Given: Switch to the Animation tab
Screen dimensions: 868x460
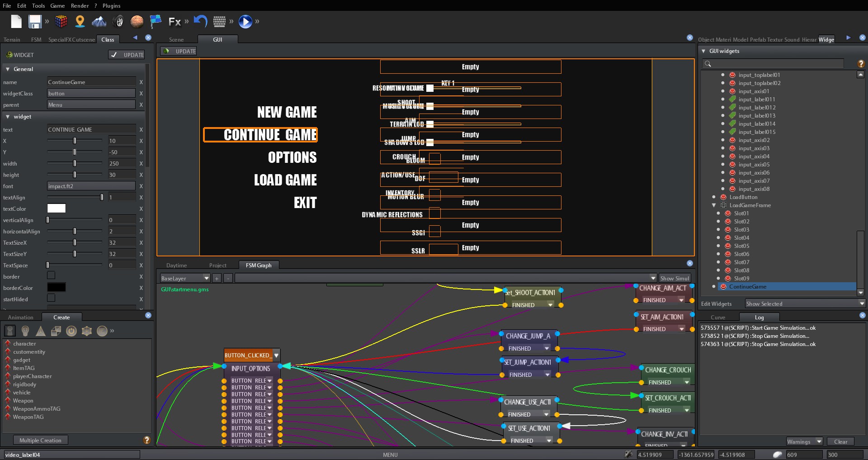Looking at the screenshot, I should (21, 317).
